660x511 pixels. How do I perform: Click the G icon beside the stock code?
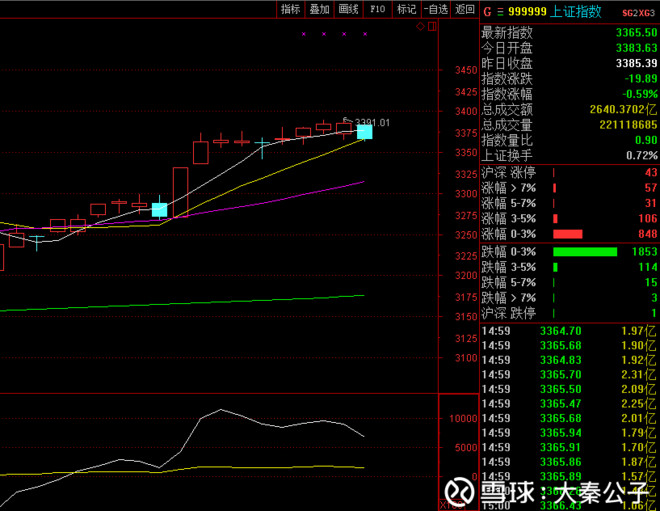click(487, 12)
